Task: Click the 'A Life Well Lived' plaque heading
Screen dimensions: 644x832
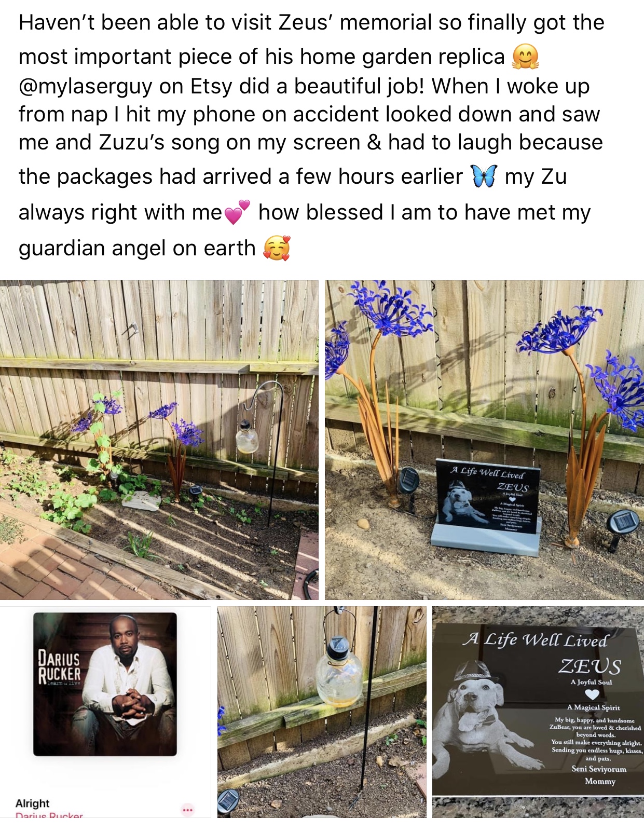Action: 536,639
